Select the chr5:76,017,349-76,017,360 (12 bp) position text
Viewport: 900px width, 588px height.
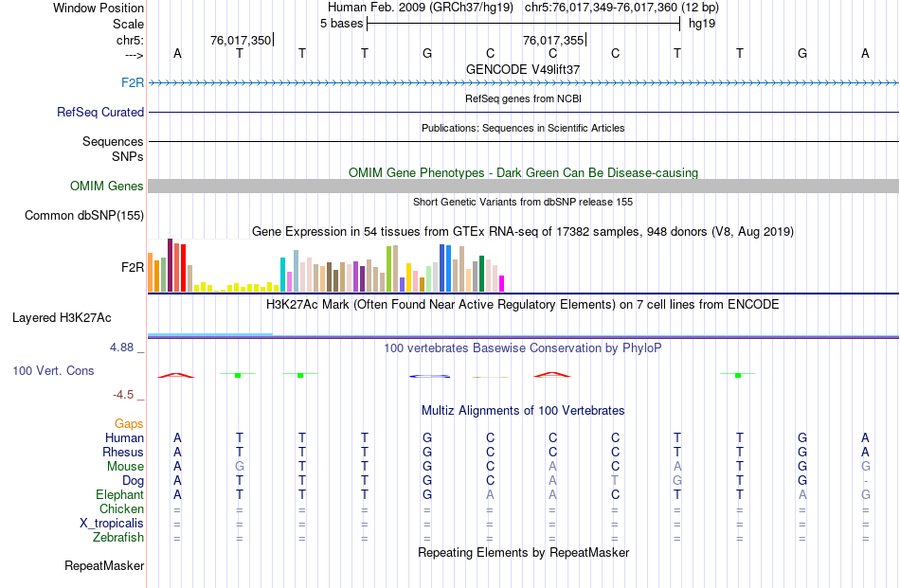(621, 8)
